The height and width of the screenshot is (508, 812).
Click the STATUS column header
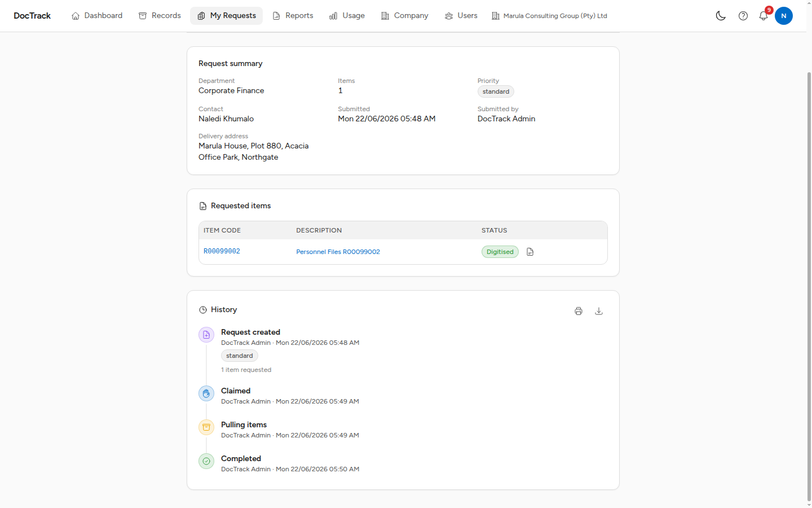[x=494, y=230]
